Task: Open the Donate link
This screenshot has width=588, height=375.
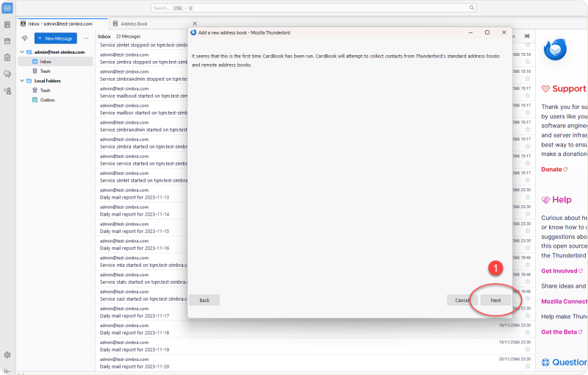Action: (x=554, y=169)
